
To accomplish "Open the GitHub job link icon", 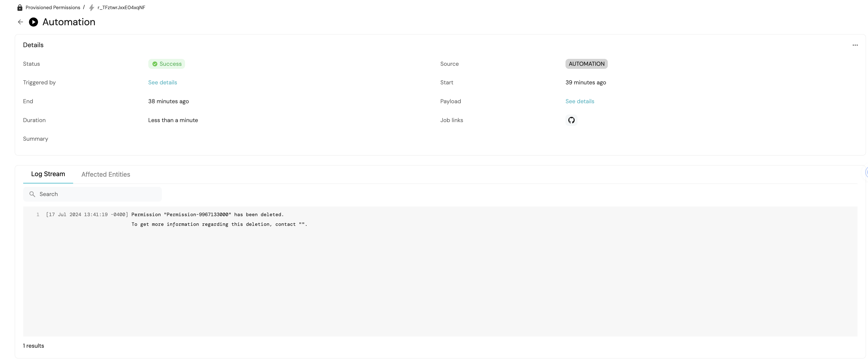I will pyautogui.click(x=571, y=120).
